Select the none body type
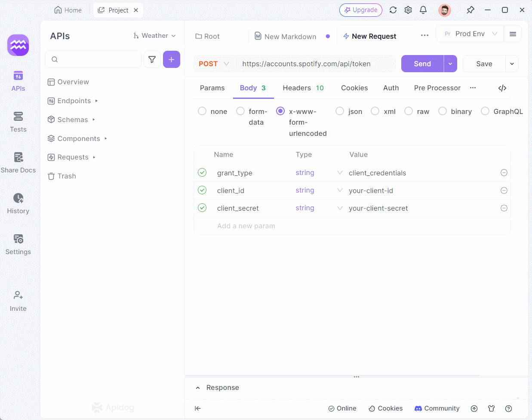The height and width of the screenshot is (420, 532). [202, 111]
